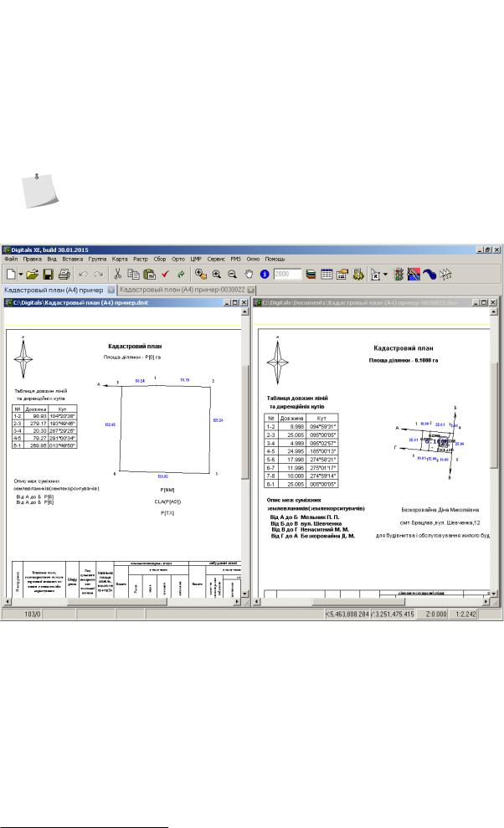
Task: Close the пример-0038022 tab
Action: pyautogui.click(x=251, y=290)
